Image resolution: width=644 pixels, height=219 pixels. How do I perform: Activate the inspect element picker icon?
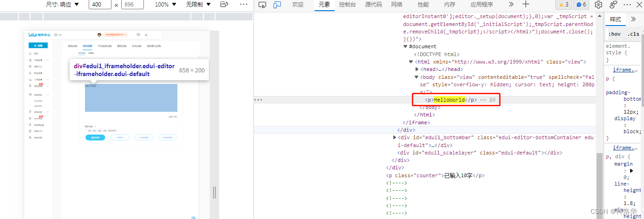(262, 5)
